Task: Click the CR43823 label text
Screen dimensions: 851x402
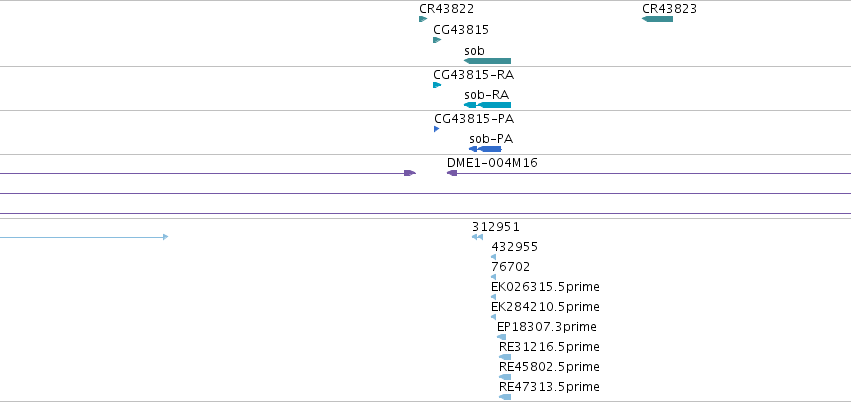Action: click(x=669, y=9)
